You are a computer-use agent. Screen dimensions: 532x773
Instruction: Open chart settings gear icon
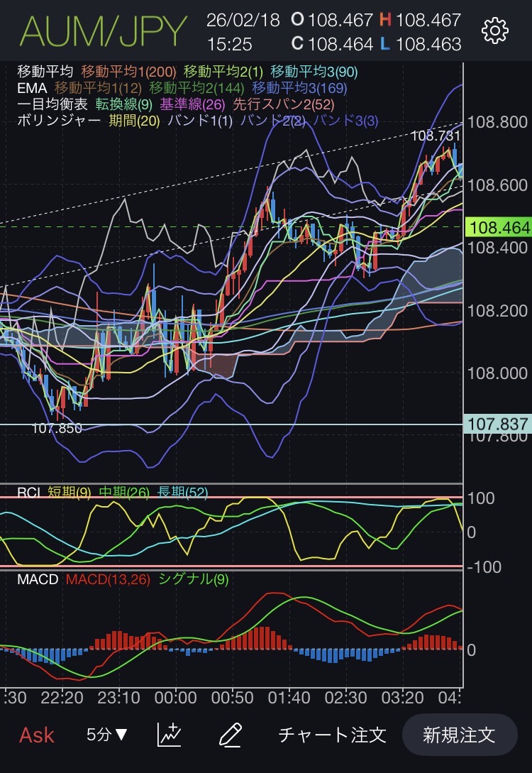coord(494,31)
